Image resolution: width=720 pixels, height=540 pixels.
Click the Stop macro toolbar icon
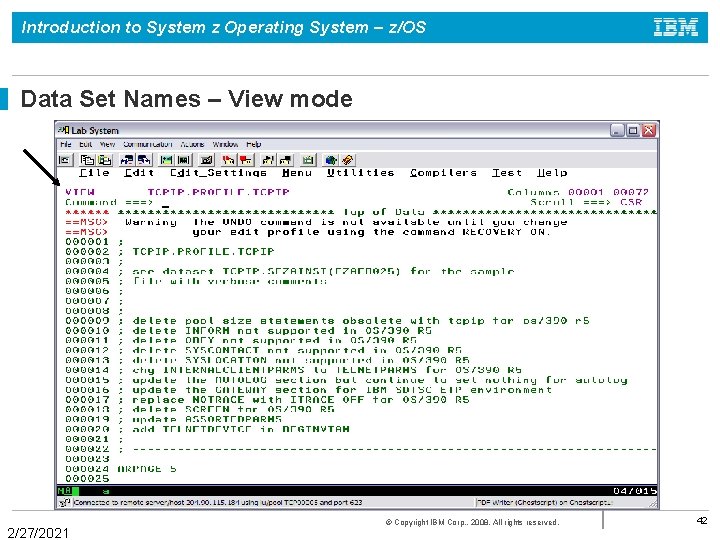click(246, 160)
